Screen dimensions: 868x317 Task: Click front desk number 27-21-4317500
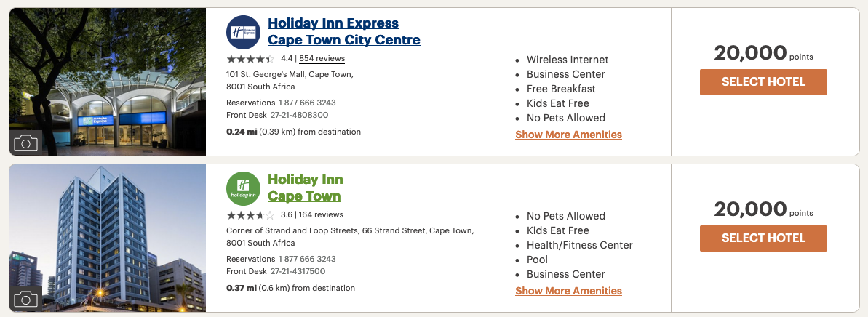click(298, 271)
